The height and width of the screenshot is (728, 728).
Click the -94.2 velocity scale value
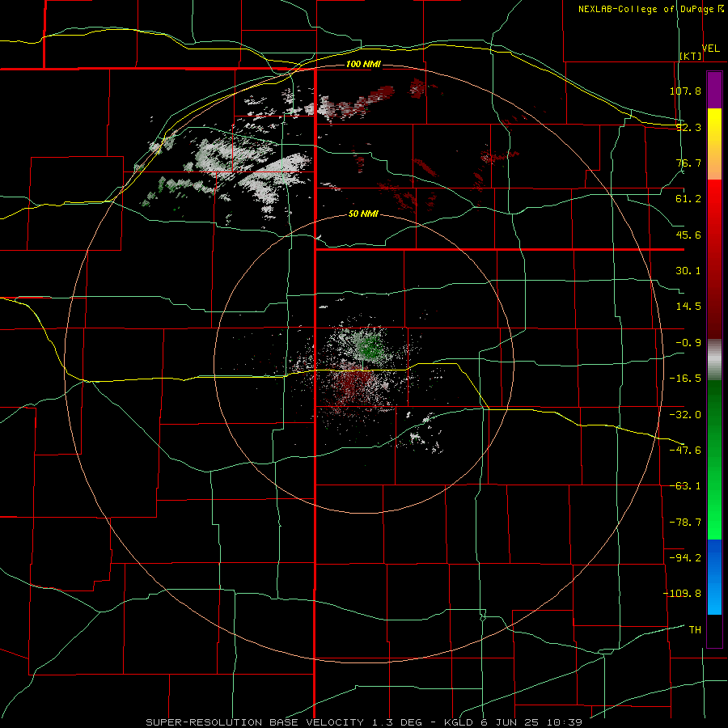[685, 557]
